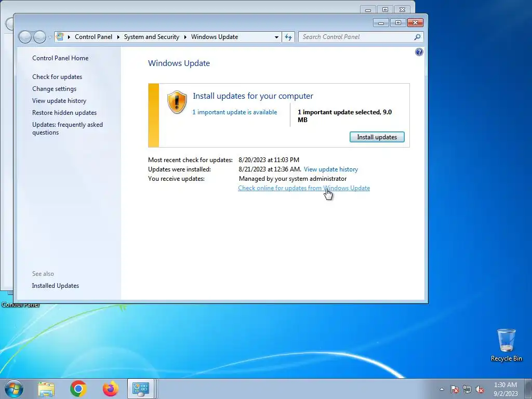The image size is (532, 399).
Task: Expand the arrow after Control Panel breadcrumb
Action: (x=118, y=37)
